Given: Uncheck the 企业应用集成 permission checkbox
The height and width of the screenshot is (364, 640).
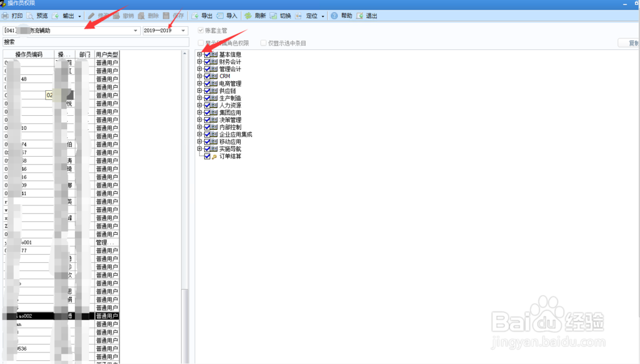Looking at the screenshot, I should point(207,134).
